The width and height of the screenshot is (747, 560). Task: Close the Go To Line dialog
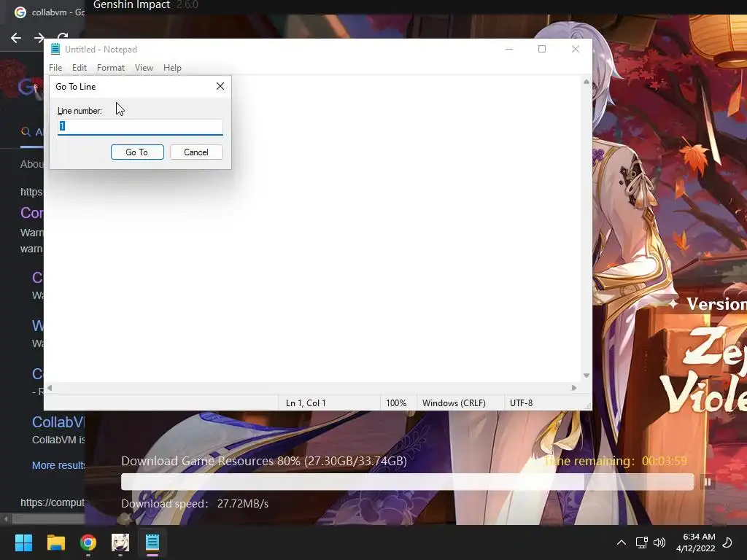click(220, 86)
